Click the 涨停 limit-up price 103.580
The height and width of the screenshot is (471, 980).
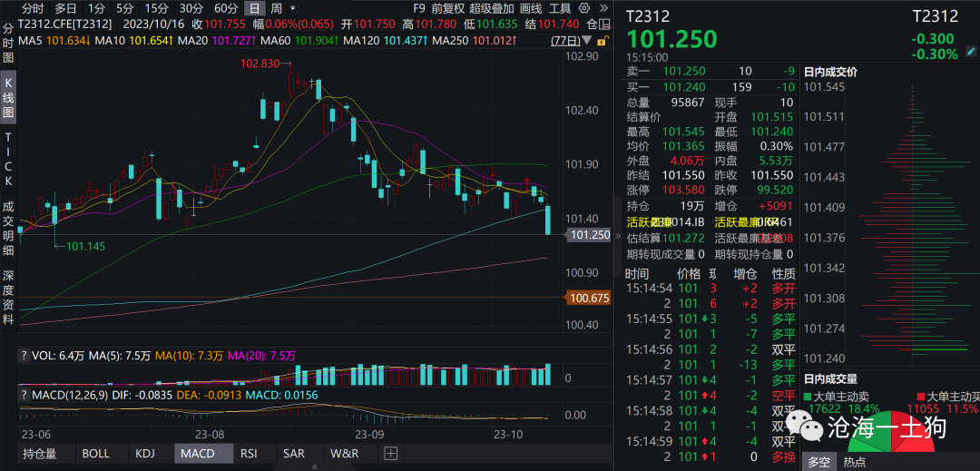pyautogui.click(x=684, y=190)
